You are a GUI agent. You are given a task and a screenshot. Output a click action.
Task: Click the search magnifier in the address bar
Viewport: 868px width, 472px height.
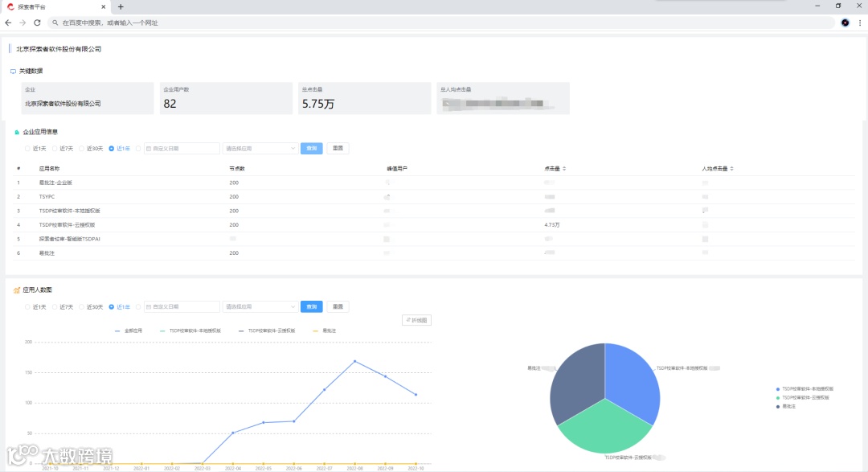point(55,23)
